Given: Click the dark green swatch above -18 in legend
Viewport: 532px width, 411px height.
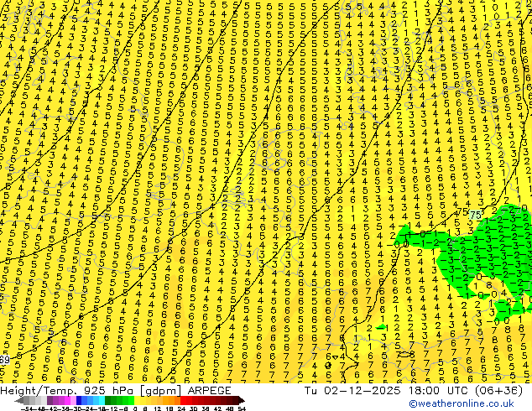Looking at the screenshot, I should (x=108, y=400).
